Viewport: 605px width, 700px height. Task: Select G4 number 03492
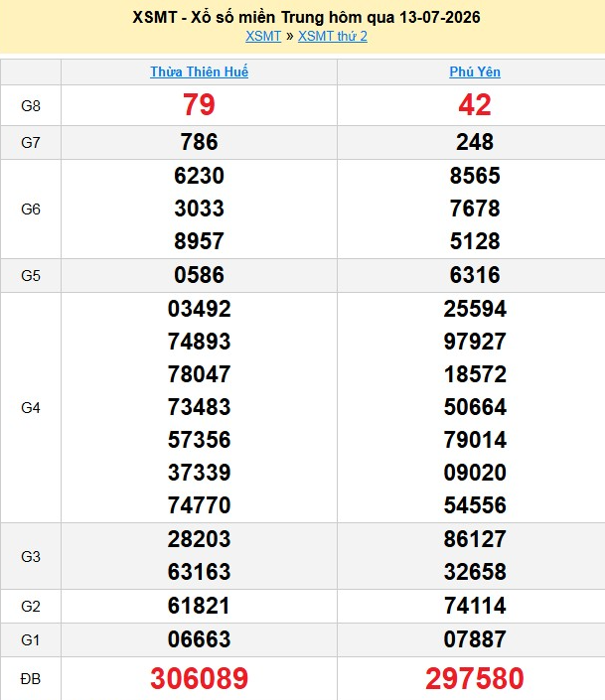[199, 309]
